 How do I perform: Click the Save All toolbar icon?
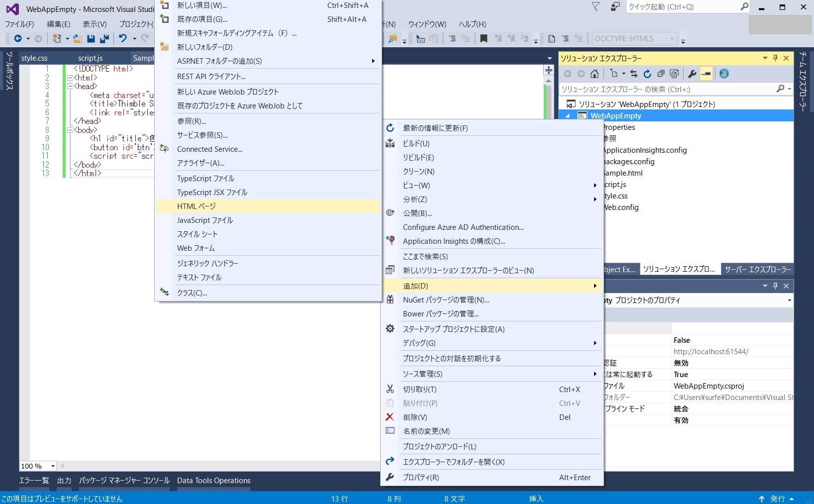(x=104, y=38)
